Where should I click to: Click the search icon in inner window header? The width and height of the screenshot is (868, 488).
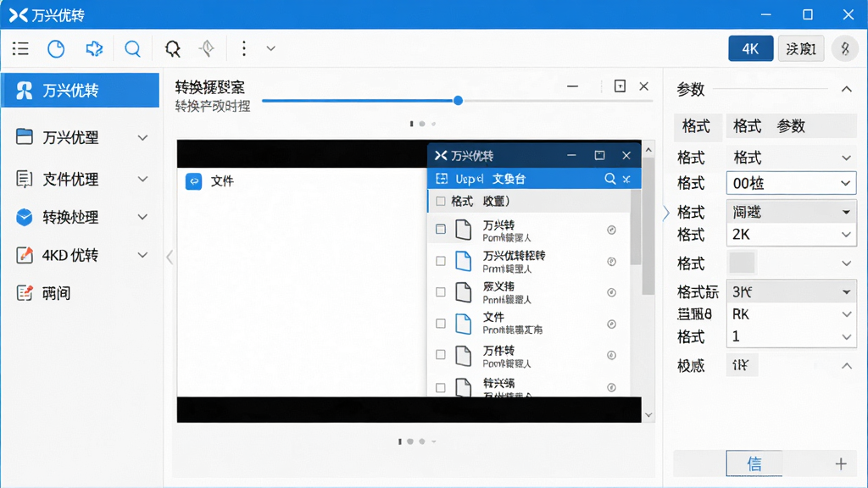point(610,179)
